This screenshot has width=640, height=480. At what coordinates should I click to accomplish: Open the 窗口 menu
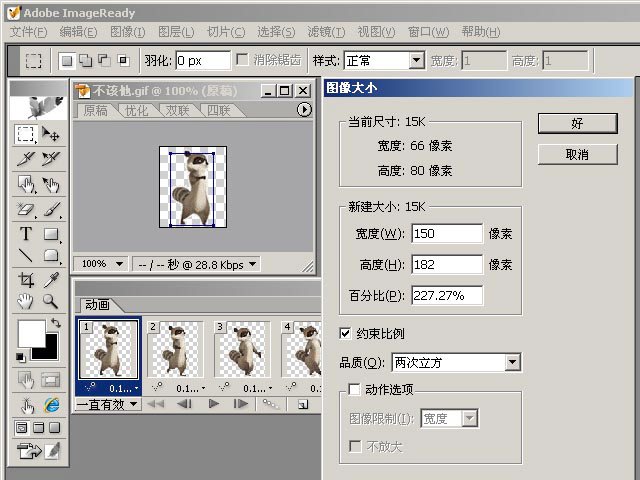pyautogui.click(x=428, y=32)
